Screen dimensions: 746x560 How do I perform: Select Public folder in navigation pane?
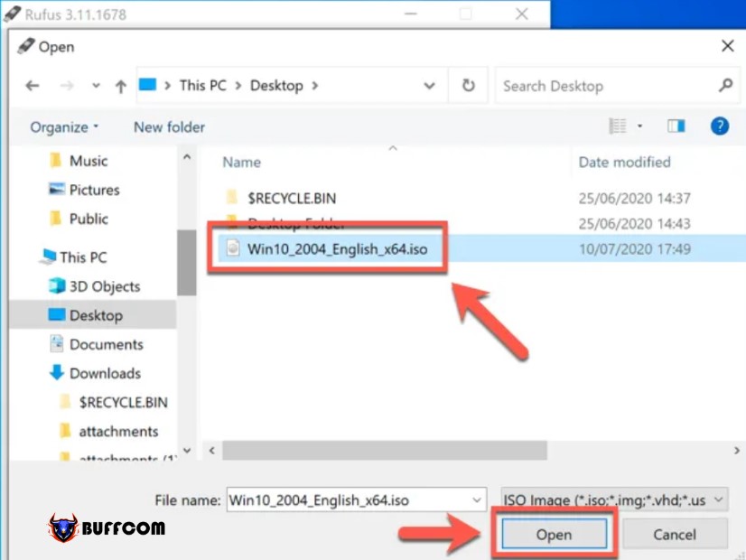pyautogui.click(x=89, y=219)
